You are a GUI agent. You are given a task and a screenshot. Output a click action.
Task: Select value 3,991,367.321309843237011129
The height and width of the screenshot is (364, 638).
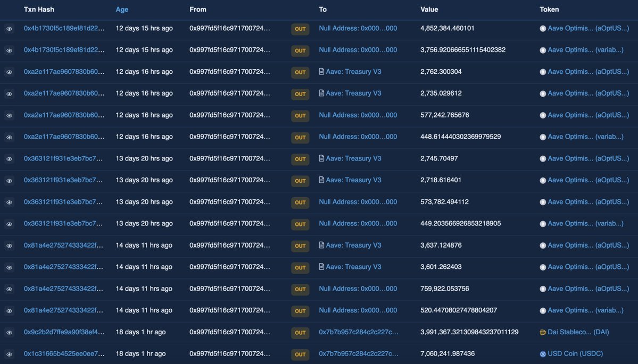click(x=469, y=332)
